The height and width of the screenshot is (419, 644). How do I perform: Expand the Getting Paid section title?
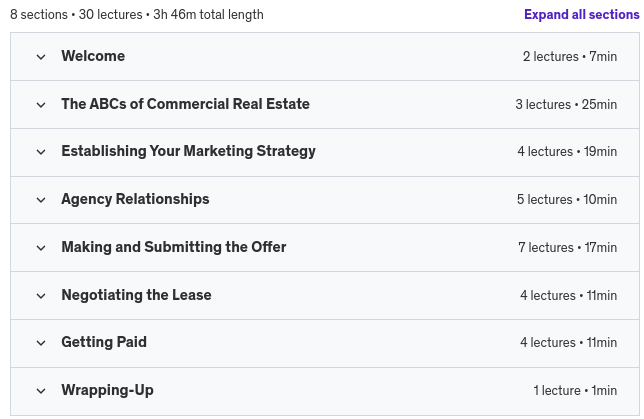coord(104,342)
